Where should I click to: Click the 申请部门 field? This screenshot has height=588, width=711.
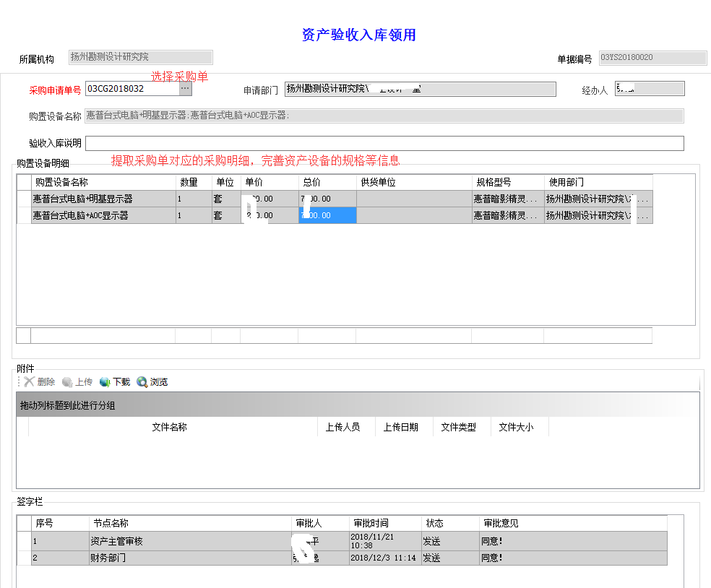tap(419, 88)
